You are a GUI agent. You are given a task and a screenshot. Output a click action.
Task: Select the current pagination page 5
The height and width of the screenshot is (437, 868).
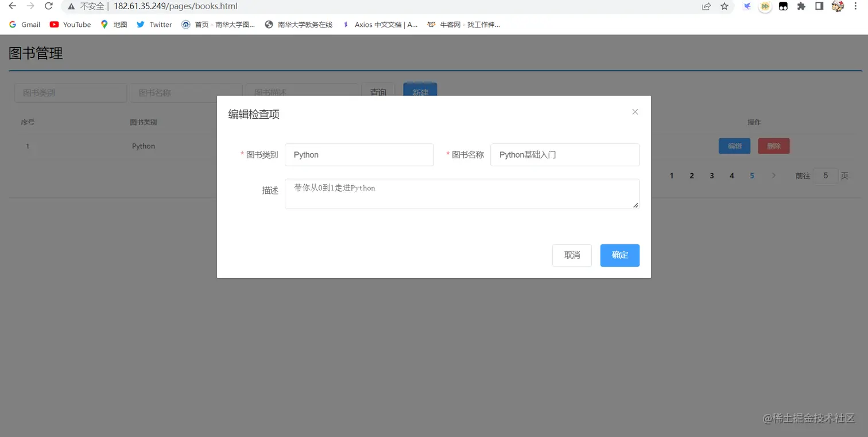pos(752,175)
